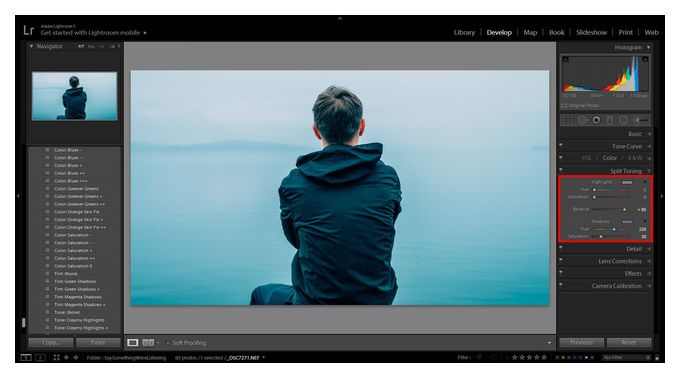Open Grid view from filmstrip bar
Image resolution: width=680 pixels, height=378 pixels.
pos(56,358)
